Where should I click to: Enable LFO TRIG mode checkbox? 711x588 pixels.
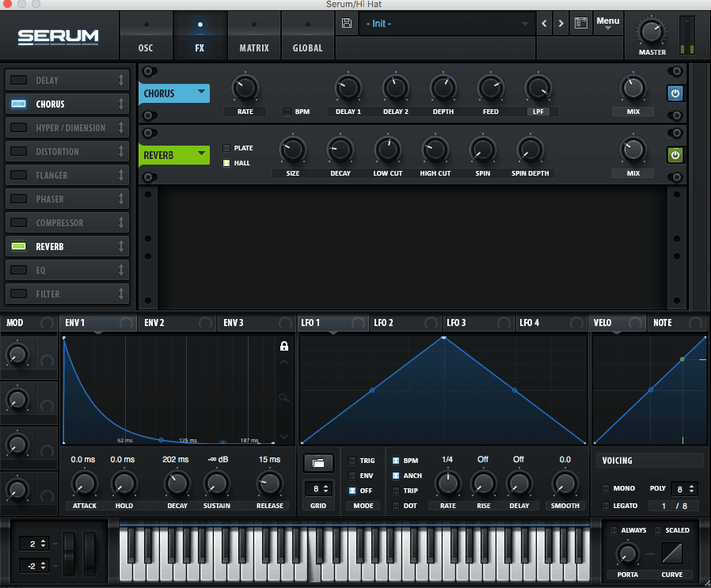pos(352,461)
